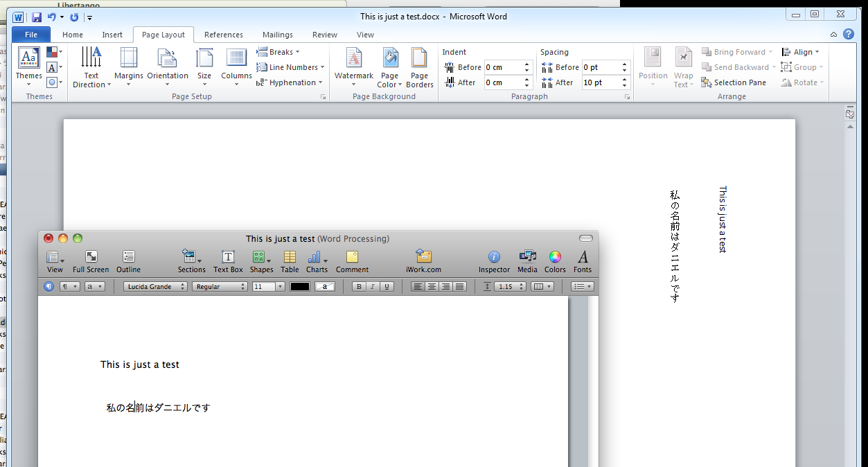Adjust the Spacing After stepper arrows

[624, 82]
